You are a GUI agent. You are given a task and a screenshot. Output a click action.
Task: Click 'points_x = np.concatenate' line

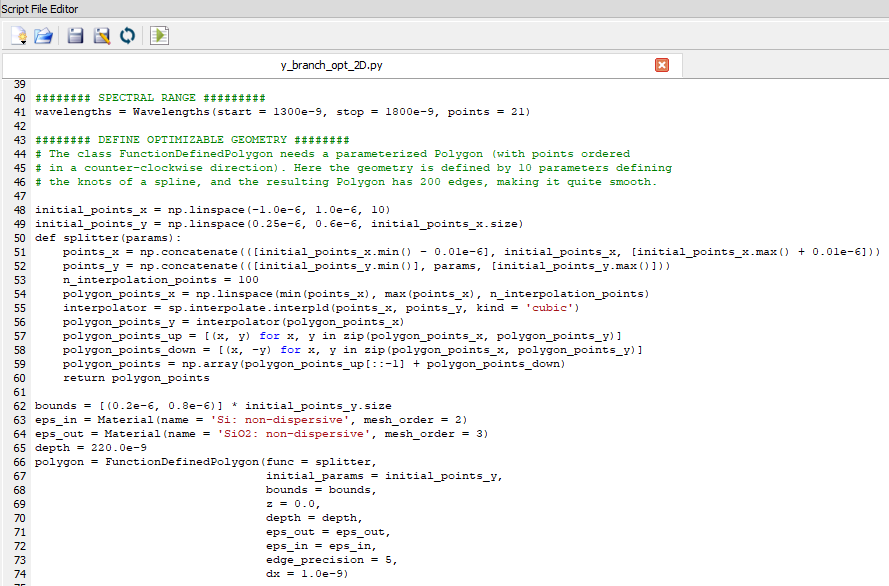[472, 252]
